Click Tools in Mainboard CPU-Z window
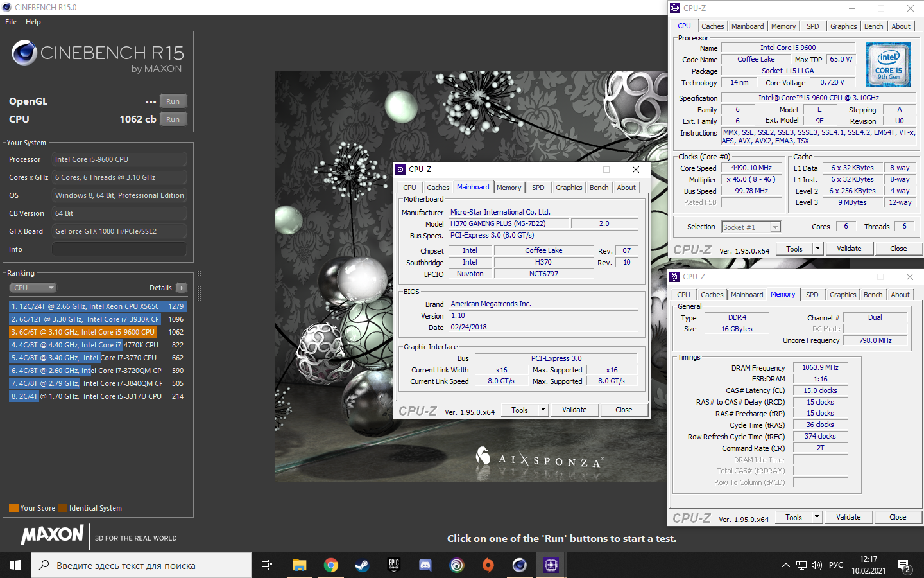This screenshot has height=578, width=924. 520,410
